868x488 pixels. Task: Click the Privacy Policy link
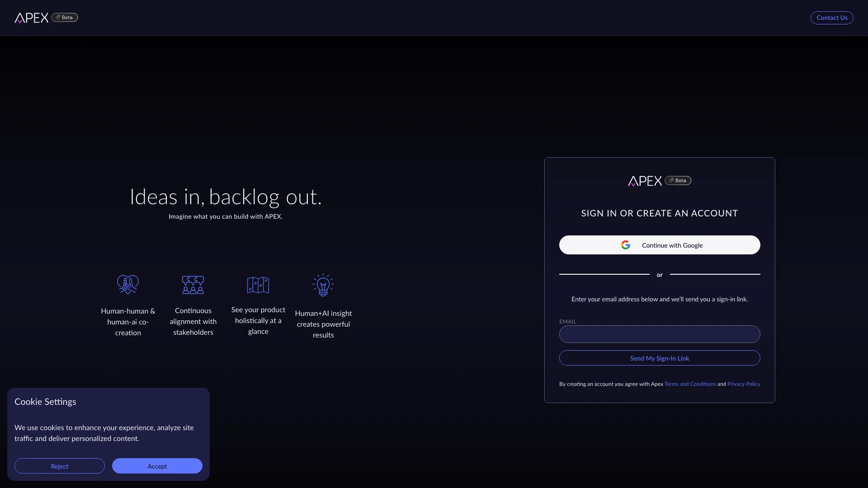point(743,384)
